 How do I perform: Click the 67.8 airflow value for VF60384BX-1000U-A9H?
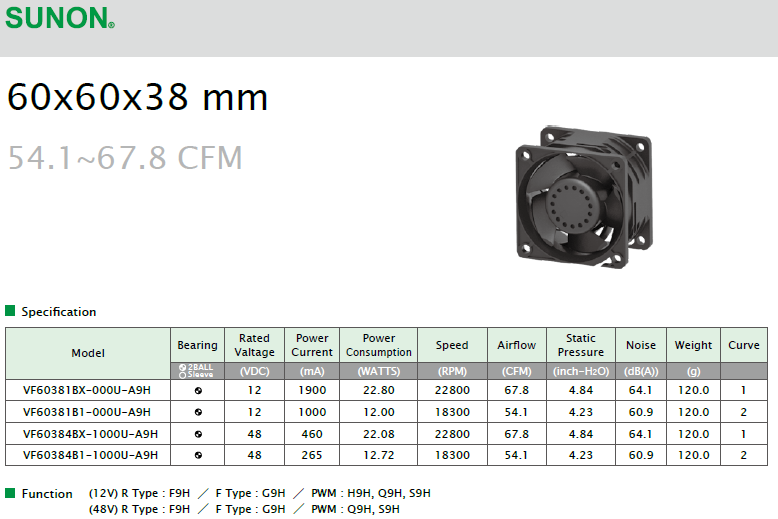(x=517, y=434)
